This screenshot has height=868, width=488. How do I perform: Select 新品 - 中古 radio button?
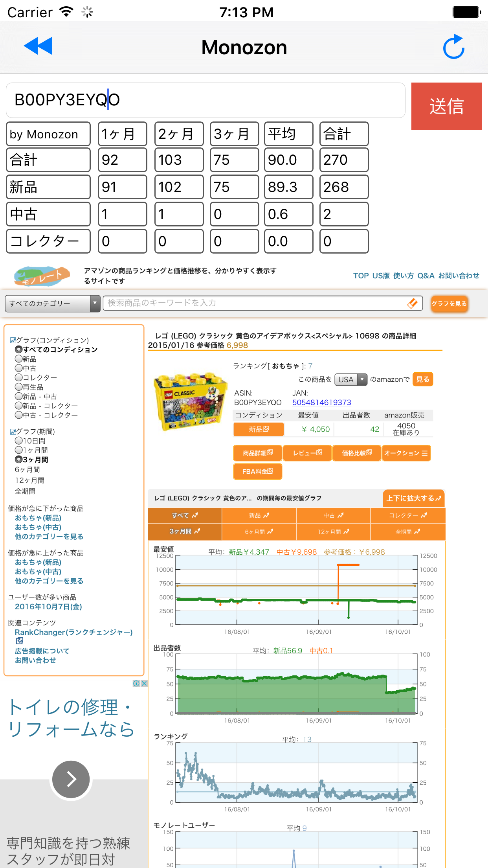click(18, 396)
